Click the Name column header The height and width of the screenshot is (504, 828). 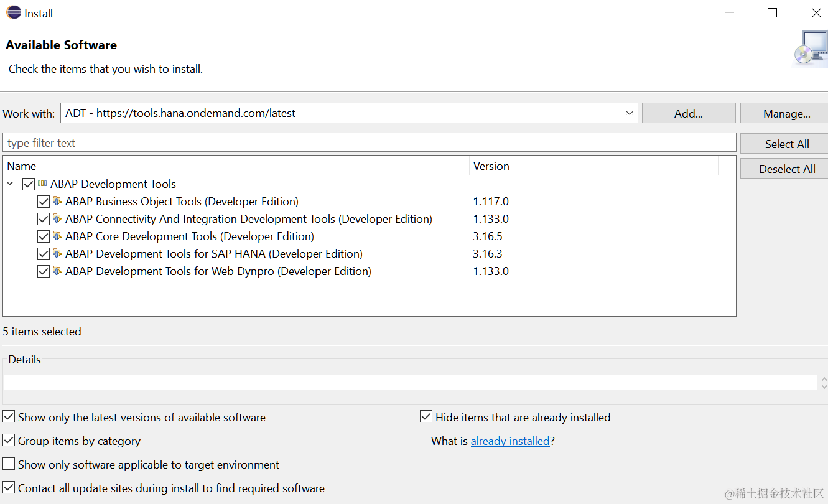[x=236, y=166]
